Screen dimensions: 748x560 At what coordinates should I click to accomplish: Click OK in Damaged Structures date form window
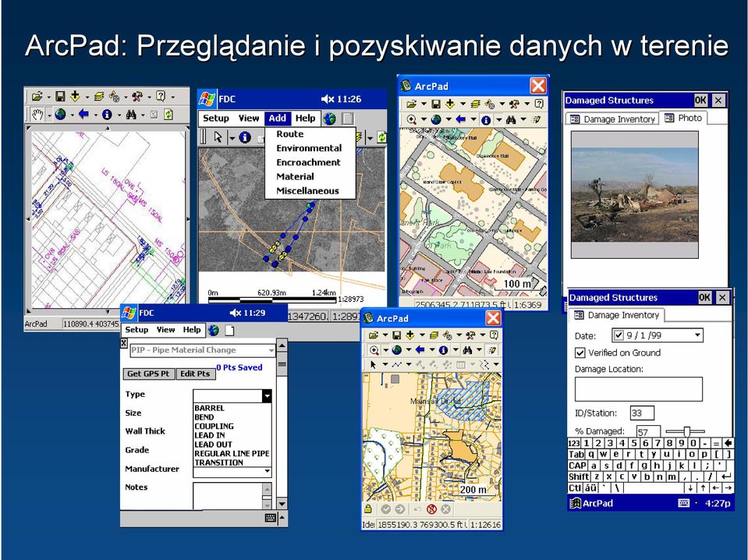704,298
